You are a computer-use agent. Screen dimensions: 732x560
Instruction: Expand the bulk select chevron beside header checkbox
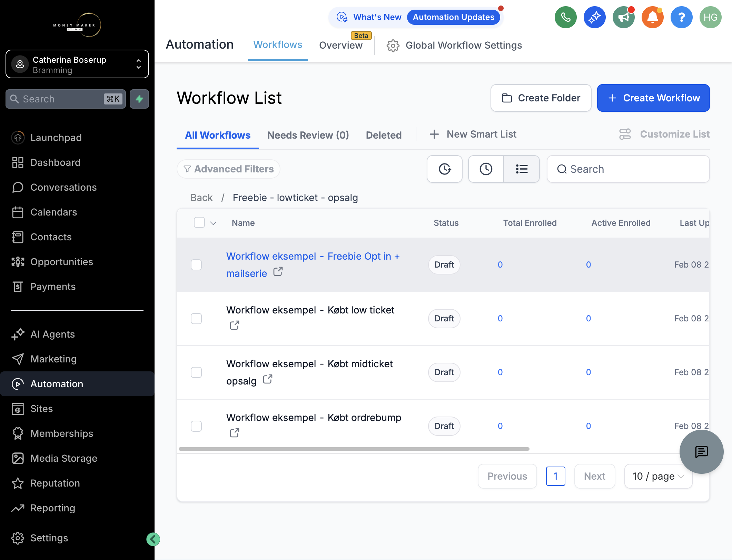[213, 223]
